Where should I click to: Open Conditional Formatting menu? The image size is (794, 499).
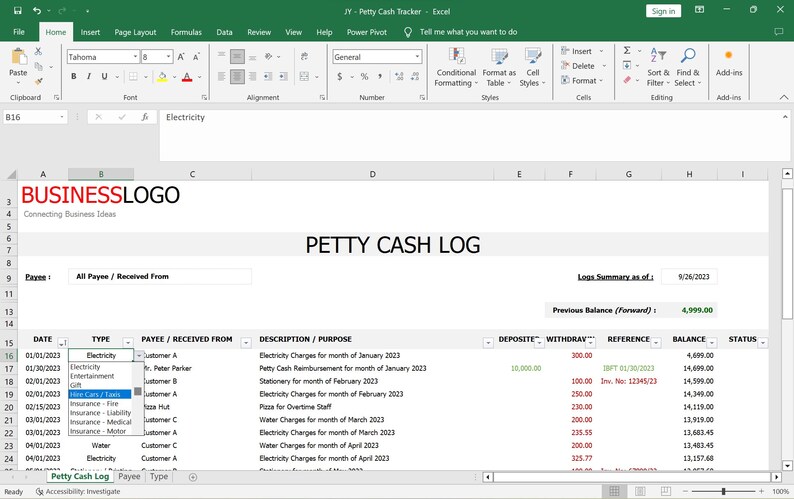(x=456, y=67)
